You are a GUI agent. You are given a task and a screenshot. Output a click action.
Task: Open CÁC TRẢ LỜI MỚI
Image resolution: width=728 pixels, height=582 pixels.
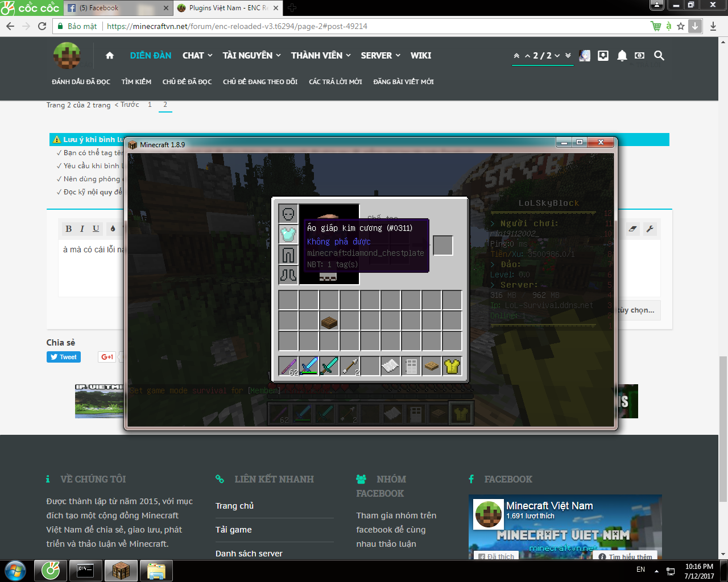tap(336, 82)
